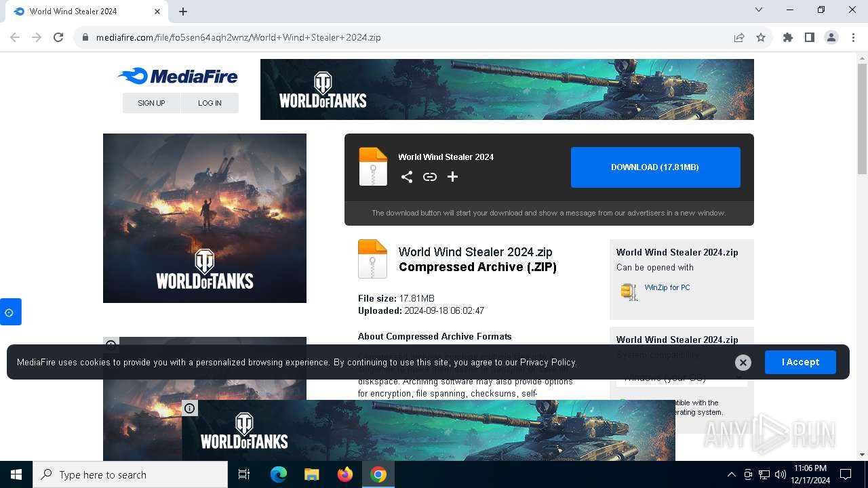Click the page vertical scrollbar
This screenshot has width=868, height=488.
(x=862, y=119)
